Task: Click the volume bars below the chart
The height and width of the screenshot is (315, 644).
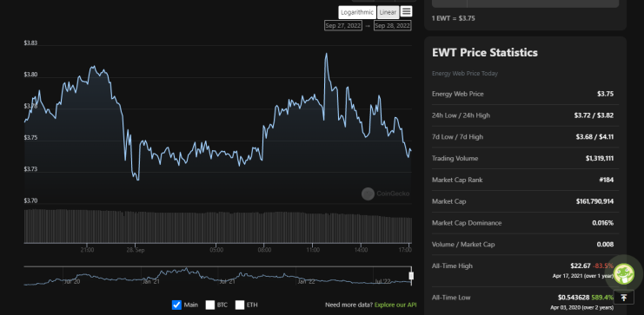Action: [x=217, y=226]
